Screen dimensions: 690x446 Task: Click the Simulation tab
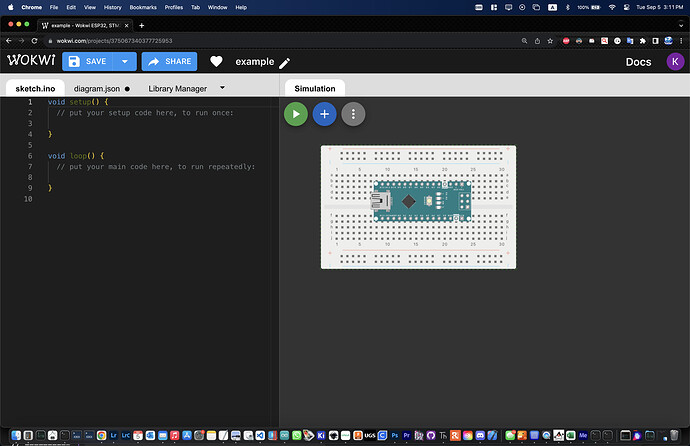tap(314, 89)
